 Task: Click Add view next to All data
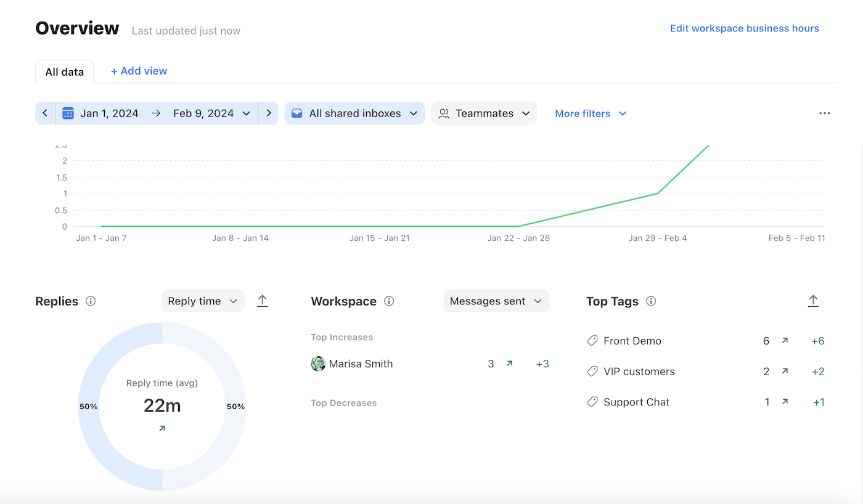click(139, 70)
